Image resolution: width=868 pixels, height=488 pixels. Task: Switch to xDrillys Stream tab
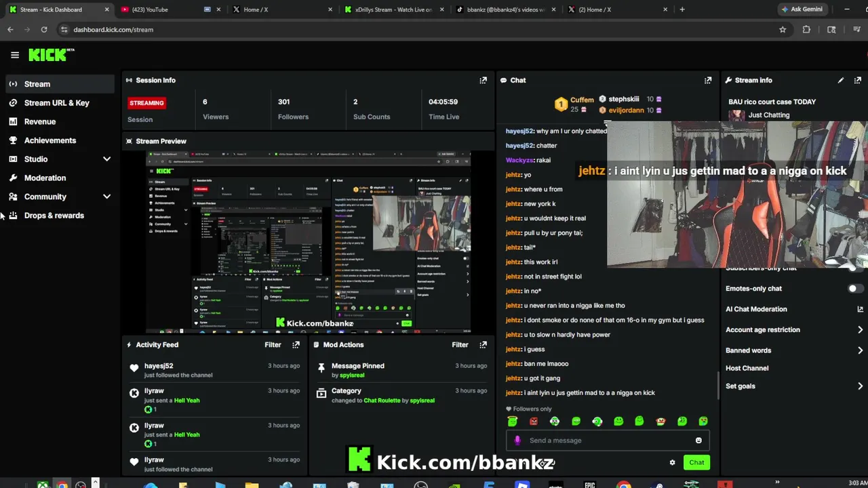[393, 9]
